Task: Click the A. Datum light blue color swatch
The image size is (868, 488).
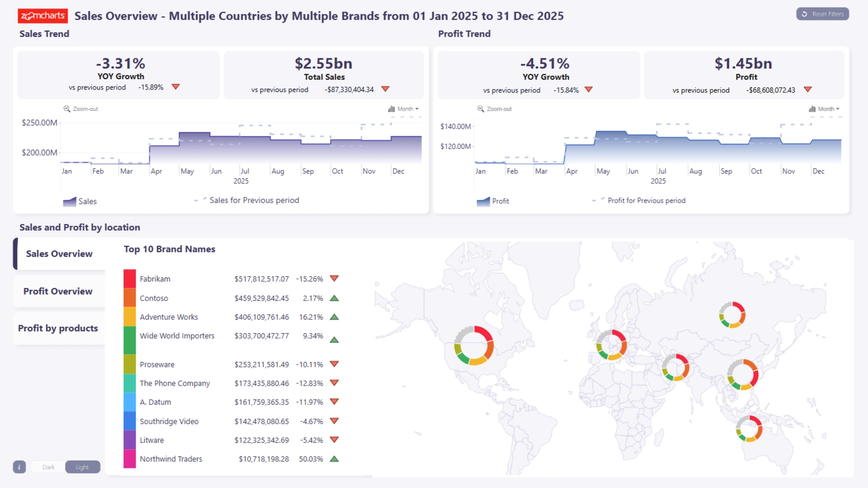Action: (130, 402)
